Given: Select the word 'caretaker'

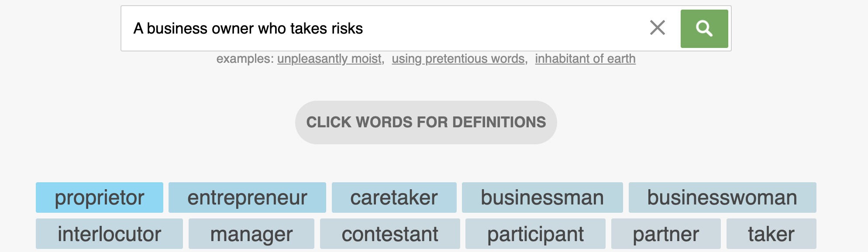Looking at the screenshot, I should tap(394, 198).
